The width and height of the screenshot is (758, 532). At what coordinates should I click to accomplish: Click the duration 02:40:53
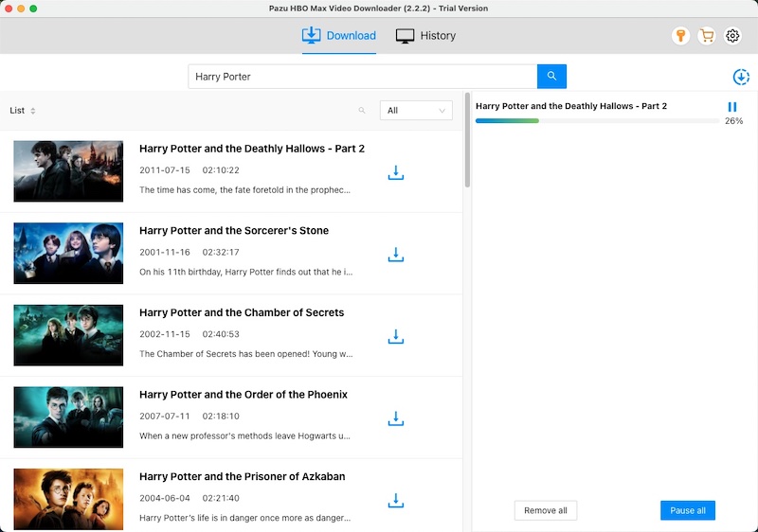221,334
